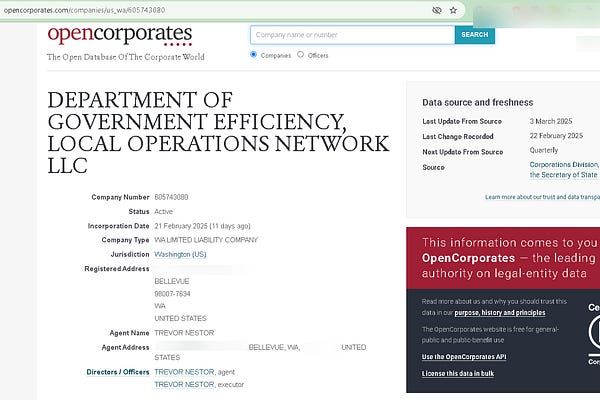Viewport: 600px width, 400px height.
Task: Click the browser address bar URL
Action: (84, 10)
